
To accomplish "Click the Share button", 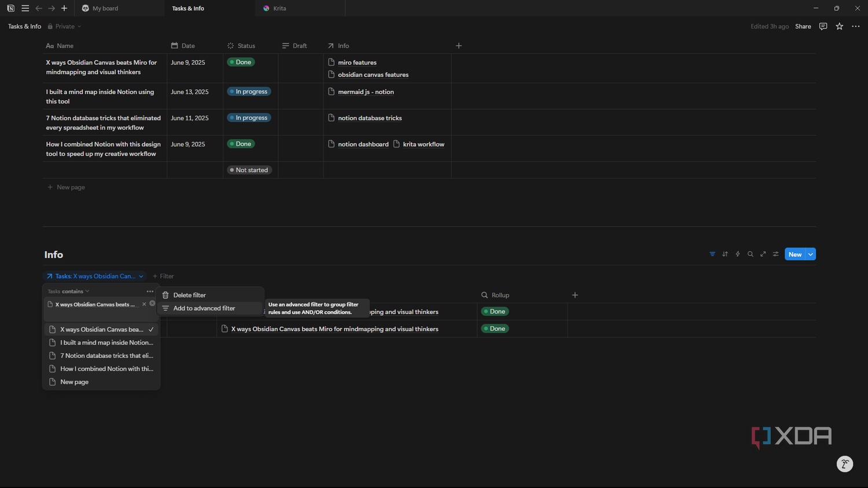I will click(803, 27).
